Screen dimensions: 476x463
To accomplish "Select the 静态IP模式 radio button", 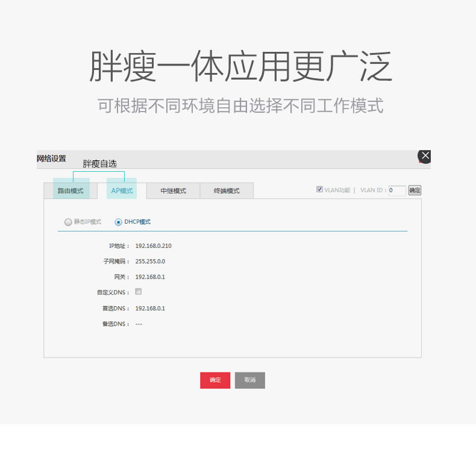I will pyautogui.click(x=68, y=222).
